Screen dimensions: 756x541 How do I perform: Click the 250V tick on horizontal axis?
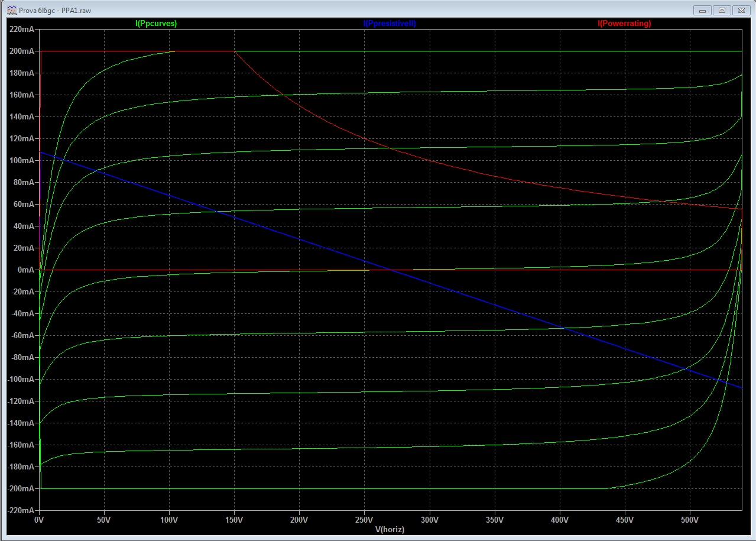point(364,520)
